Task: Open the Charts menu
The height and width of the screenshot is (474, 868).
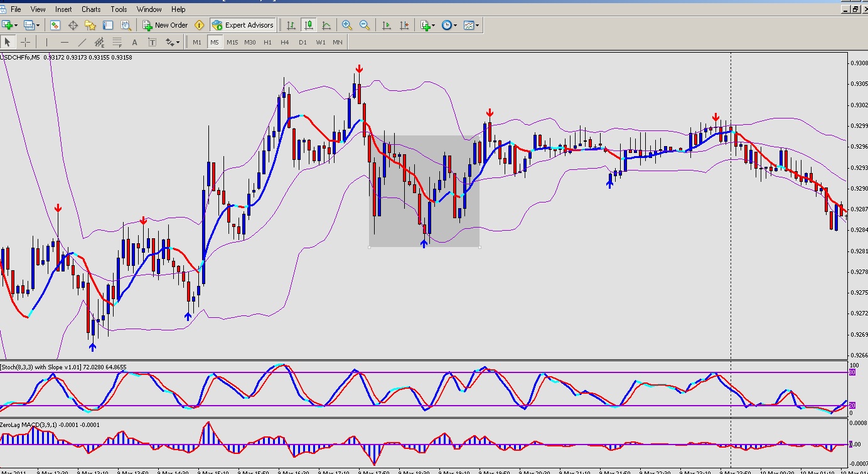Action: tap(91, 9)
